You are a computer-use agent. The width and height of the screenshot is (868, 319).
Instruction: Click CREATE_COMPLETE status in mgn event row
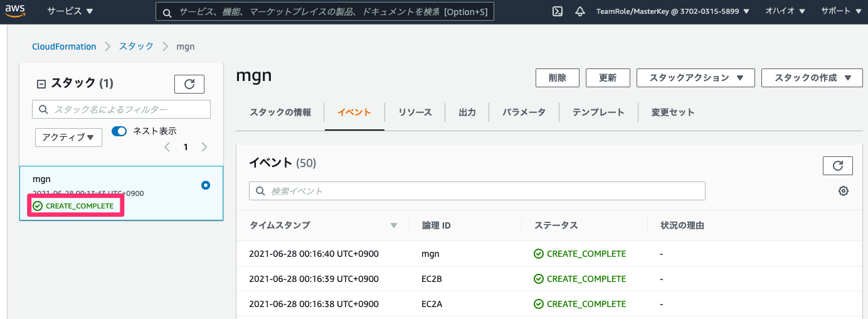580,254
